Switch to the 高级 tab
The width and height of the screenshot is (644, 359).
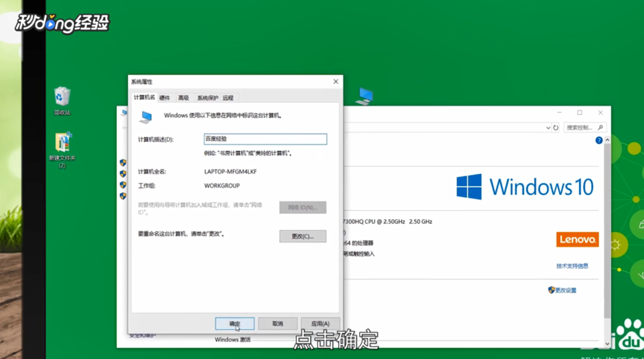(x=184, y=98)
